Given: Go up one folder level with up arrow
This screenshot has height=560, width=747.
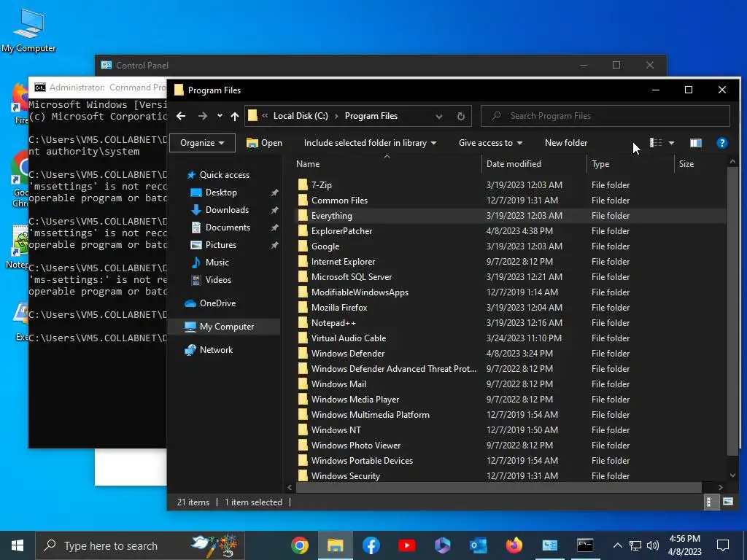Looking at the screenshot, I should [x=234, y=116].
